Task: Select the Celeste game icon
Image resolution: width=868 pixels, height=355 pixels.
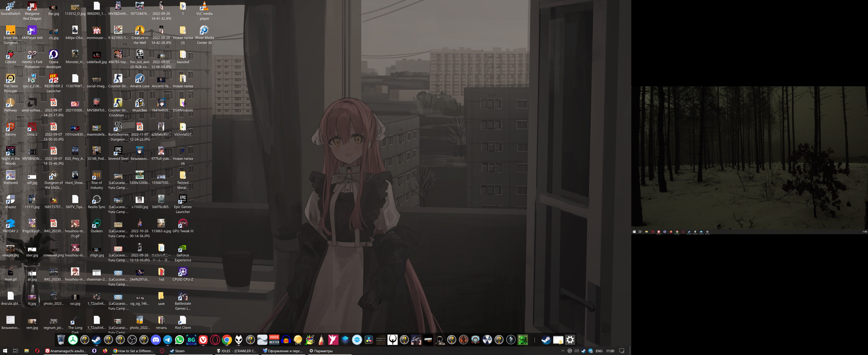Action: coord(11,57)
